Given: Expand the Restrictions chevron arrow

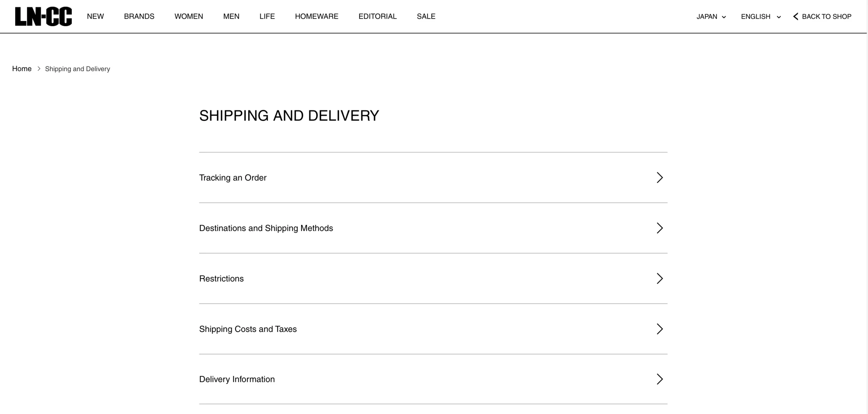Looking at the screenshot, I should [659, 278].
